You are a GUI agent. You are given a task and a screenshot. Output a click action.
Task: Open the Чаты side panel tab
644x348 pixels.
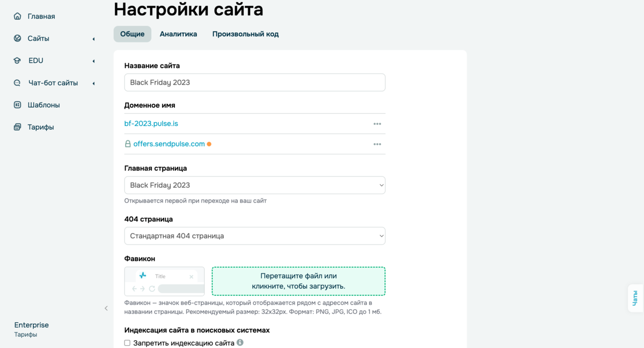click(635, 298)
